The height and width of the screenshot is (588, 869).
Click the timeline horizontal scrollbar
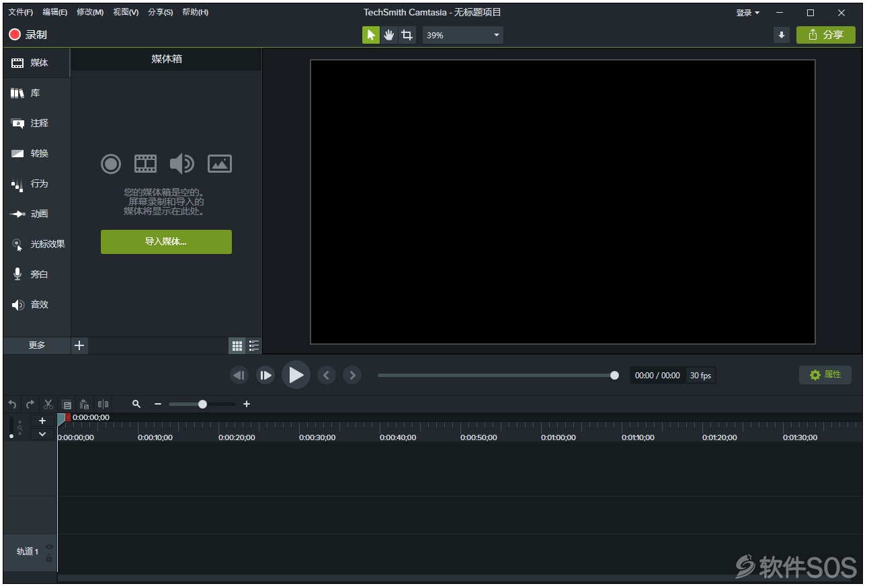coord(460,578)
